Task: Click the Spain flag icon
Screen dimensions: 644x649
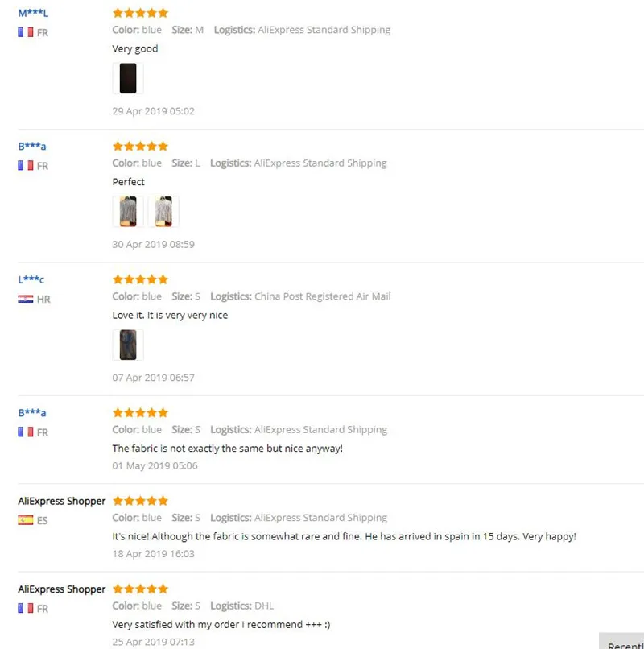Action: pos(25,520)
